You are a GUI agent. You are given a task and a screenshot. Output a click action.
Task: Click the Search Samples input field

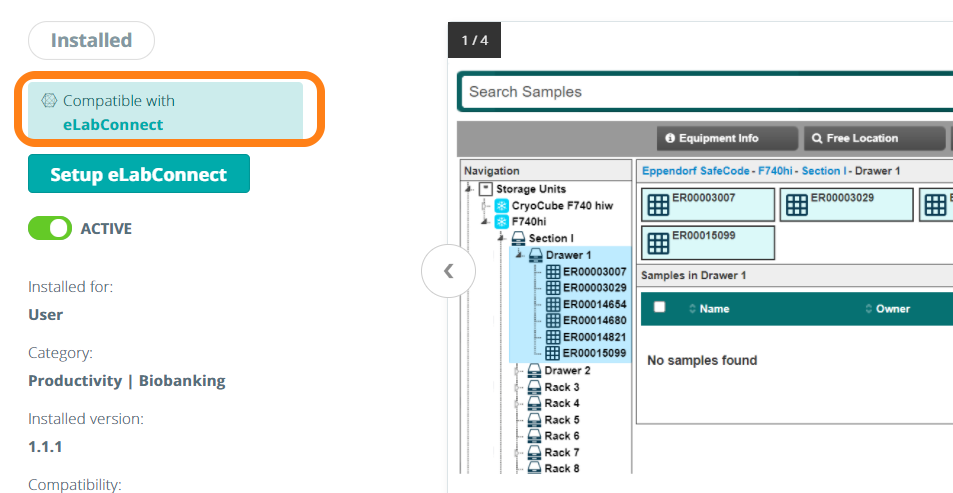point(700,92)
